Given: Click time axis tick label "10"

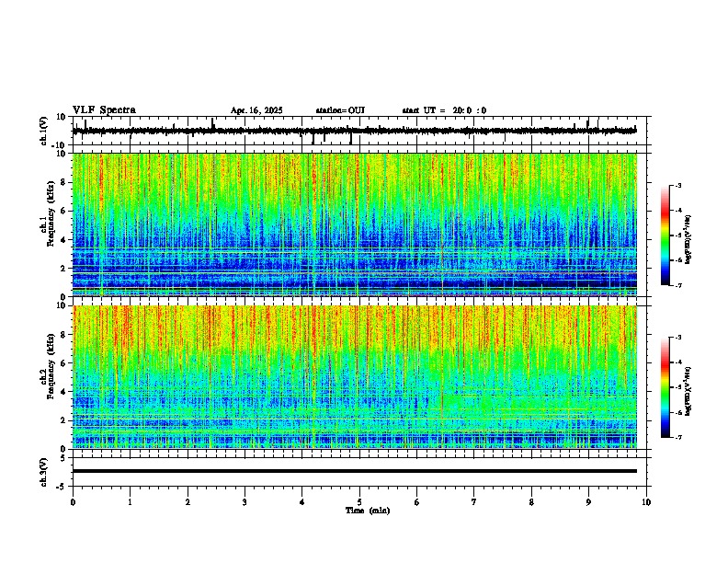Looking at the screenshot, I should click(646, 502).
